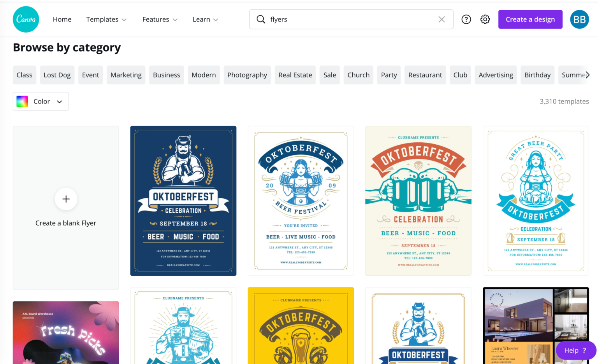Viewport: 598px width, 364px height.
Task: Open the Oktoberfest Beer Festival template
Action: (x=301, y=201)
